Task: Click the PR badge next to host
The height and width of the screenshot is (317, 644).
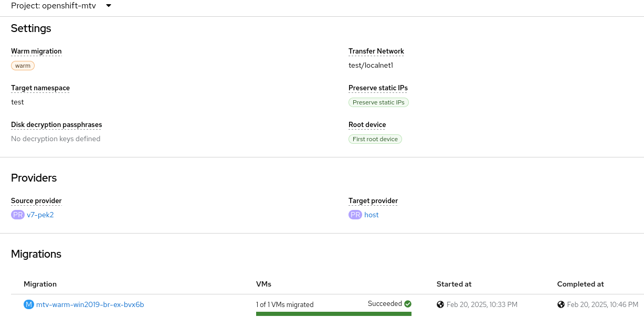Action: click(x=355, y=215)
